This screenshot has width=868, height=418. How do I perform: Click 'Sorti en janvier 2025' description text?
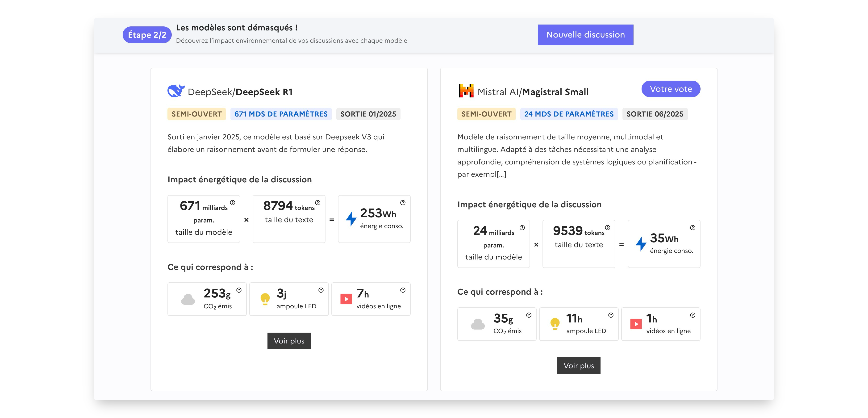click(x=276, y=143)
